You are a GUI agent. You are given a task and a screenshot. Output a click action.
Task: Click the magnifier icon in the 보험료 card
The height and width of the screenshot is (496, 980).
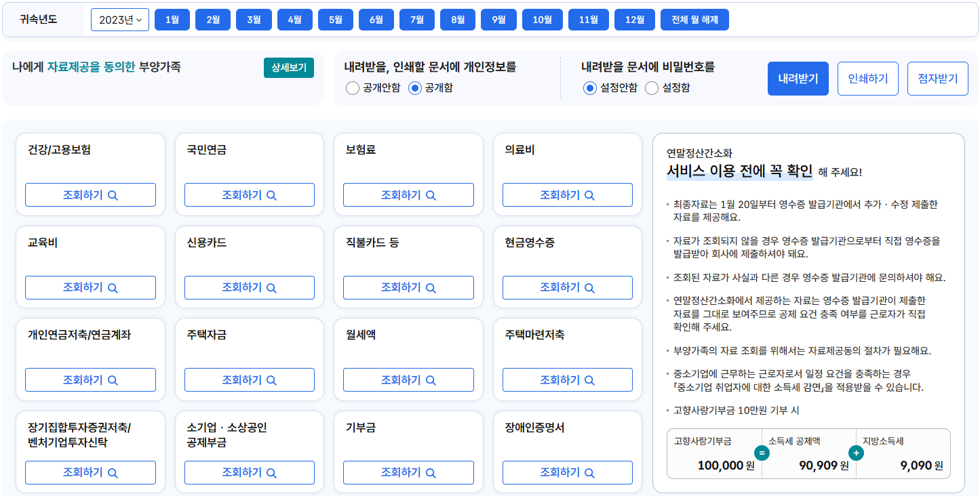coord(431,195)
